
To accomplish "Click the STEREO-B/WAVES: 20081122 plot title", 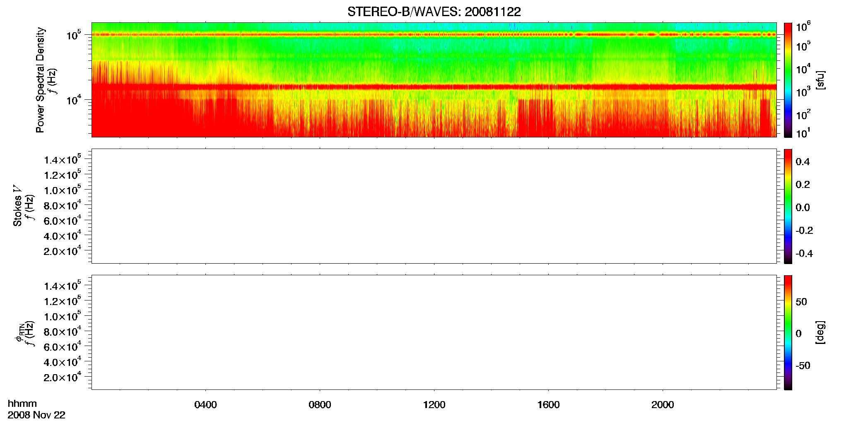I will [x=434, y=12].
